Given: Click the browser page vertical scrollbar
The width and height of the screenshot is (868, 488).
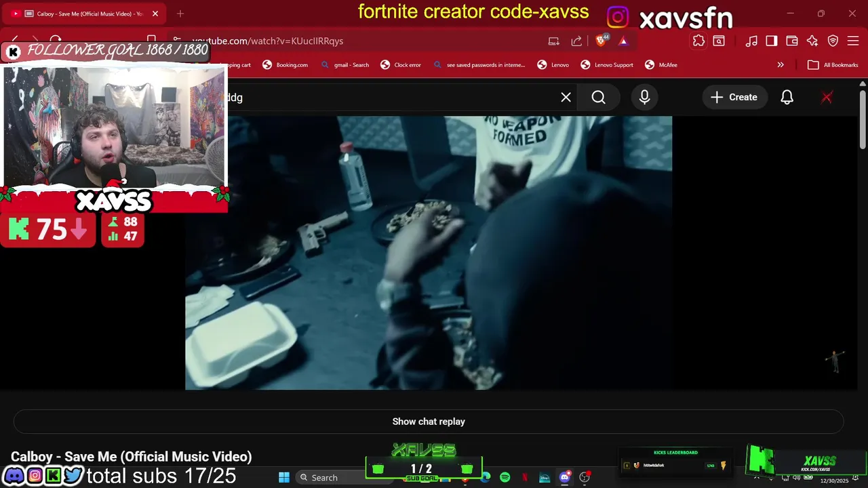Looking at the screenshot, I should [x=863, y=119].
